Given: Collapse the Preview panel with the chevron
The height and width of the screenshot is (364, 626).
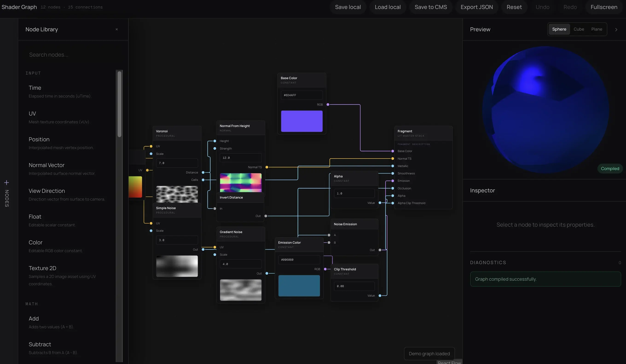Looking at the screenshot, I should click(x=616, y=29).
